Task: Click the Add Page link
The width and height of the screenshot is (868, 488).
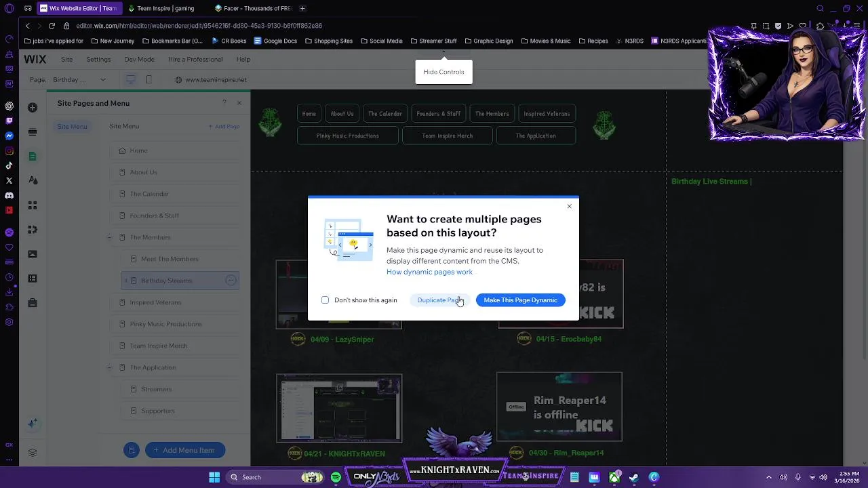Action: tap(224, 126)
